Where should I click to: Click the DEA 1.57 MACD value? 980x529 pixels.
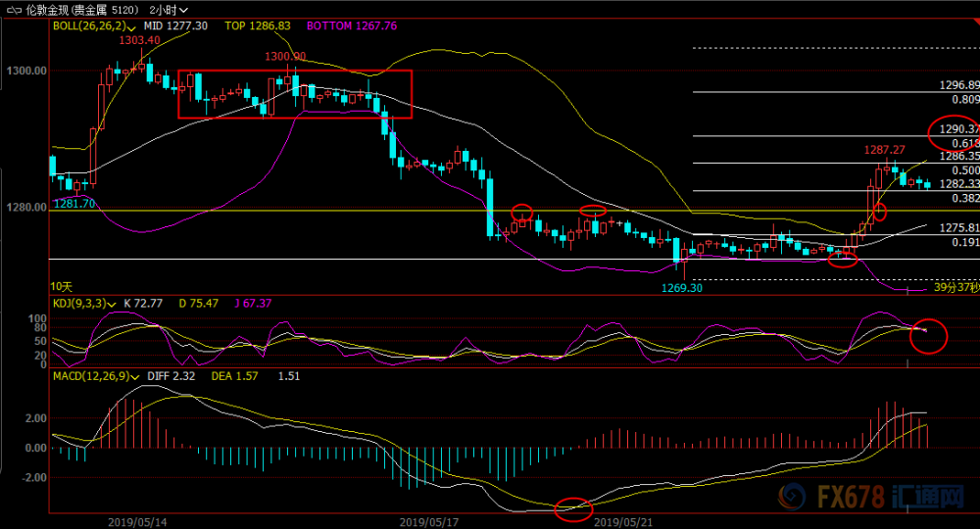coord(234,376)
